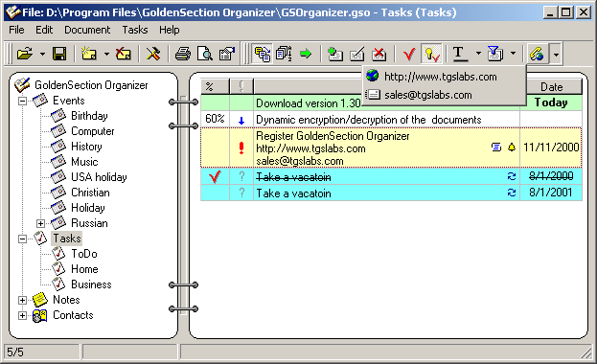The width and height of the screenshot is (597, 364).
Task: Click the Delete folder toolbar icon
Action: click(124, 54)
